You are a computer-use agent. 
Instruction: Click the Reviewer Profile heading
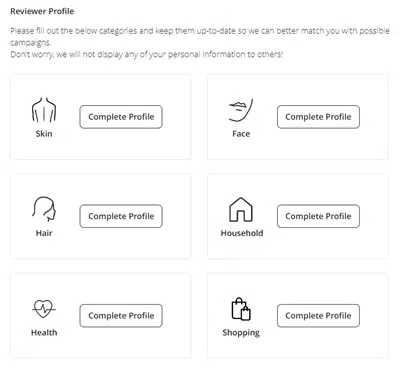pyautogui.click(x=42, y=11)
